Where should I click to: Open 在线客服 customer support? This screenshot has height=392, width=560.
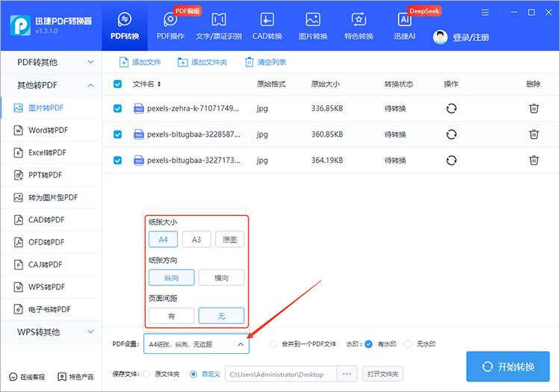pyautogui.click(x=28, y=376)
